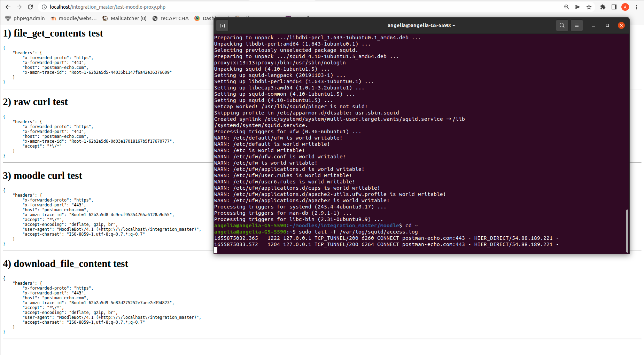This screenshot has height=355, width=644.
Task: Open the profile avatar A
Action: (x=625, y=7)
